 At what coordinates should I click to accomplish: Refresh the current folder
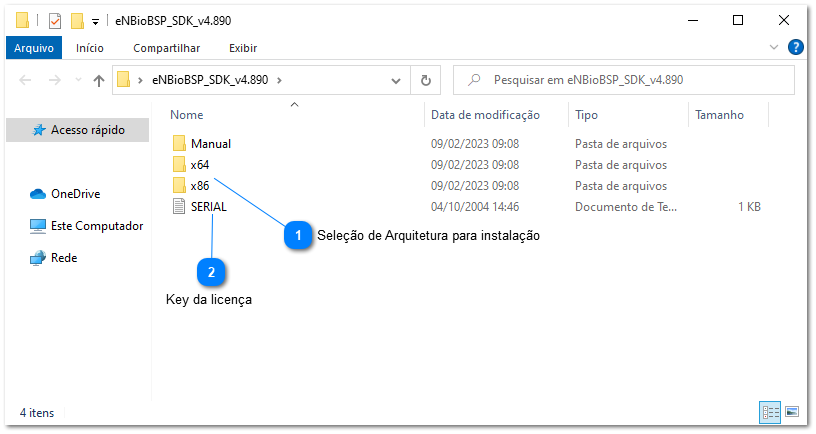point(426,81)
